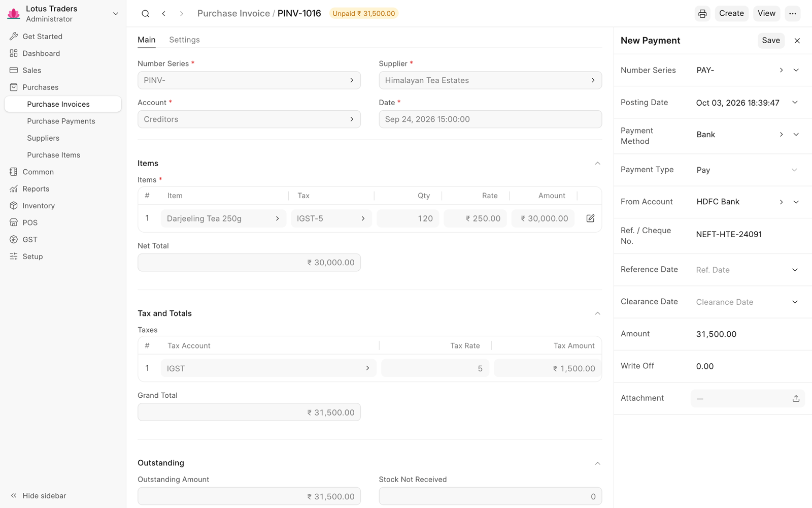This screenshot has width=812, height=508.
Task: Click the Create button
Action: [x=731, y=14]
